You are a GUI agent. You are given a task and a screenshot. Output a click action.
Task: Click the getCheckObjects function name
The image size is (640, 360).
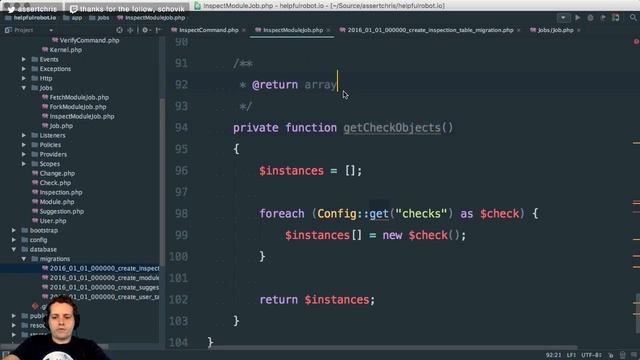[392, 128]
